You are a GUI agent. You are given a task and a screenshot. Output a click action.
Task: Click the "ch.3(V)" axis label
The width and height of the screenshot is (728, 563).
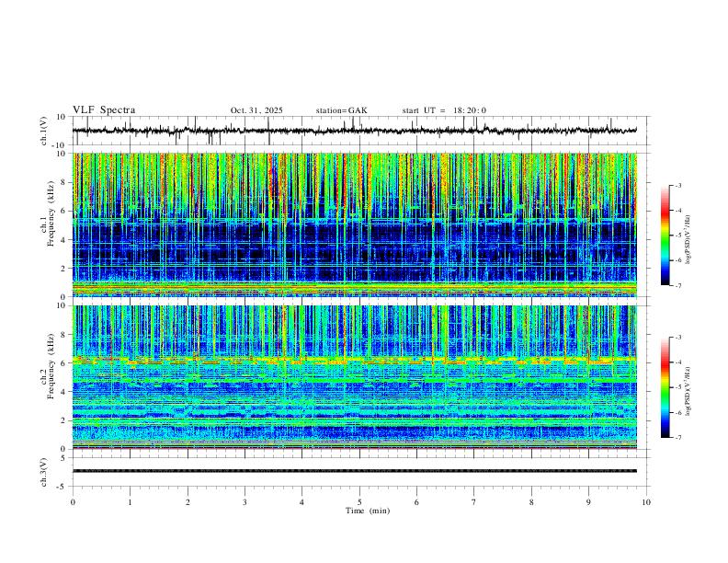(x=44, y=472)
